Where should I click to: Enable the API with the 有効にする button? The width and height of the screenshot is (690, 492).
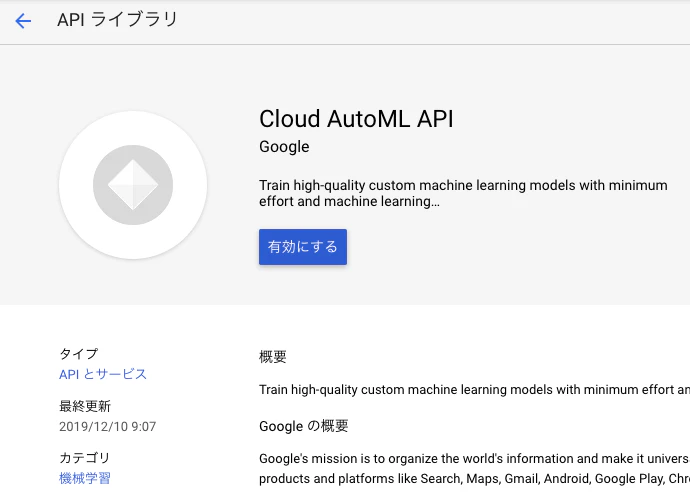pos(303,247)
